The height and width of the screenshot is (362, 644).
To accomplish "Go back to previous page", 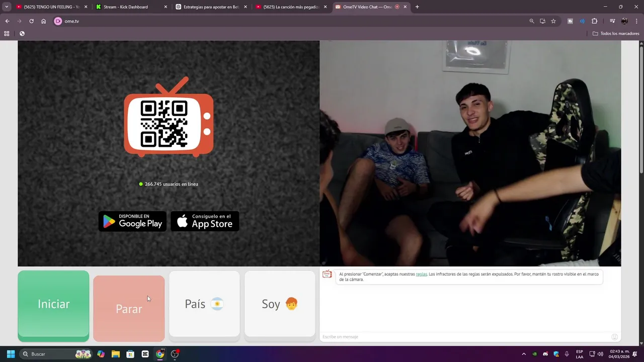I will click(x=7, y=21).
